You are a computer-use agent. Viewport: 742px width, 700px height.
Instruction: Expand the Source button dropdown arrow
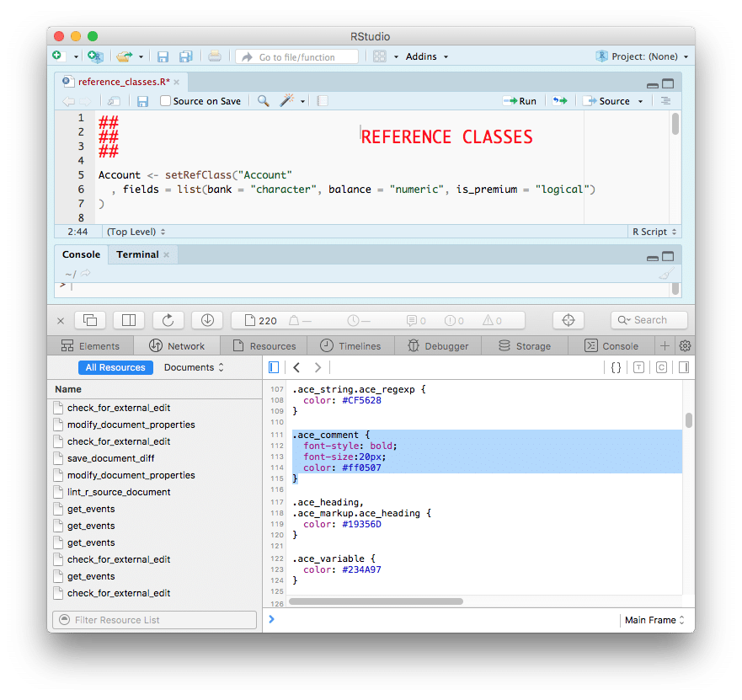(x=641, y=101)
